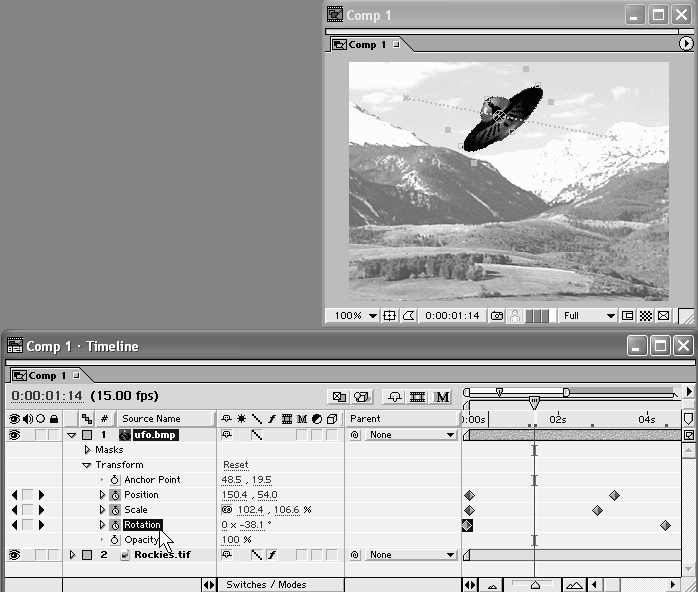698x592 pixels.
Task: Toggle transparency grid in Comp viewer
Action: click(645, 316)
